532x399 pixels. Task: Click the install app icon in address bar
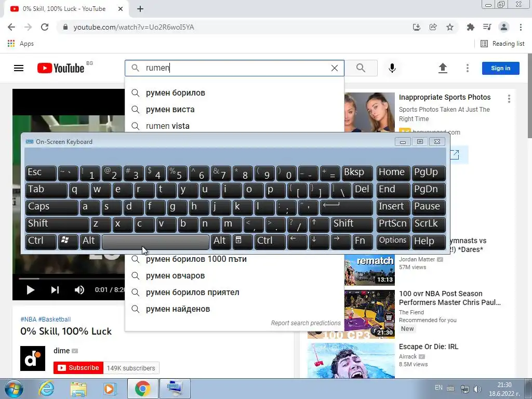point(417,27)
